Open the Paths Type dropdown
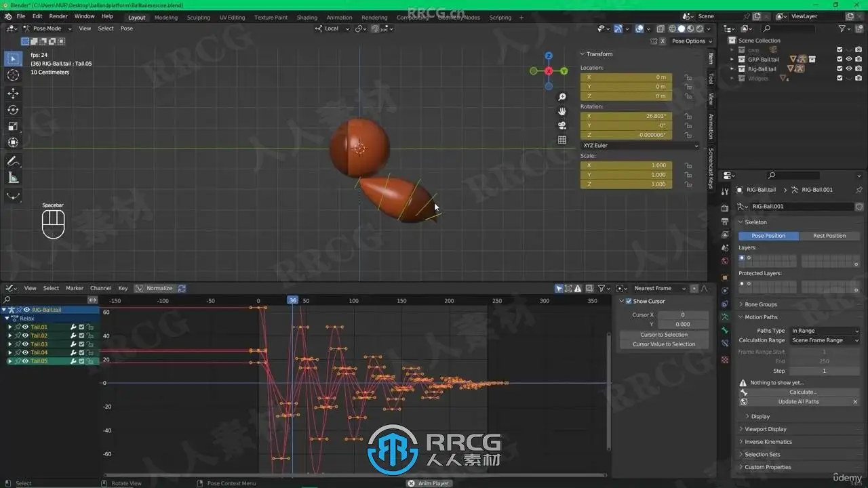Viewport: 868px width, 488px height. pos(825,331)
